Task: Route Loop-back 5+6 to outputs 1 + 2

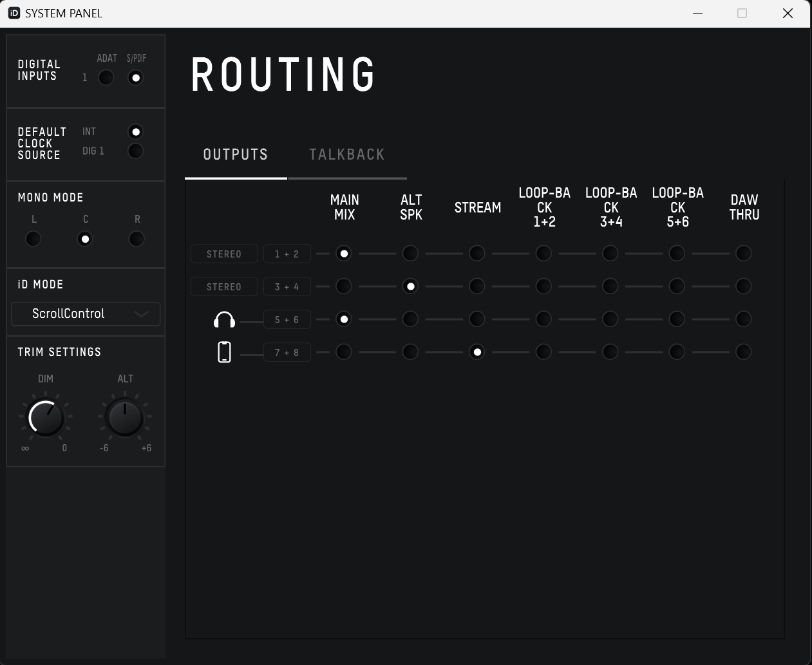Action: click(677, 254)
